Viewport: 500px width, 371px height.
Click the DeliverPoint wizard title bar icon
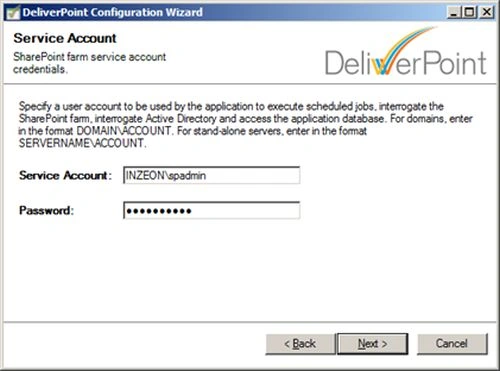(13, 13)
